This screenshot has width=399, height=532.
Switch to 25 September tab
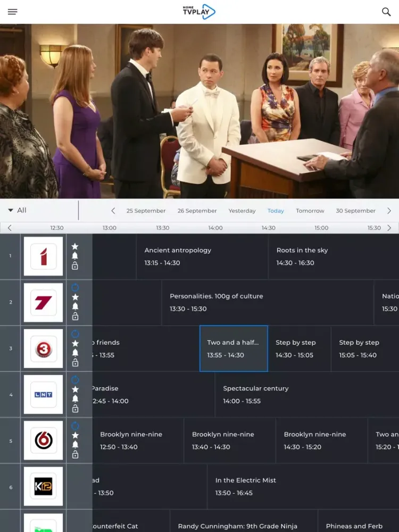pyautogui.click(x=146, y=211)
